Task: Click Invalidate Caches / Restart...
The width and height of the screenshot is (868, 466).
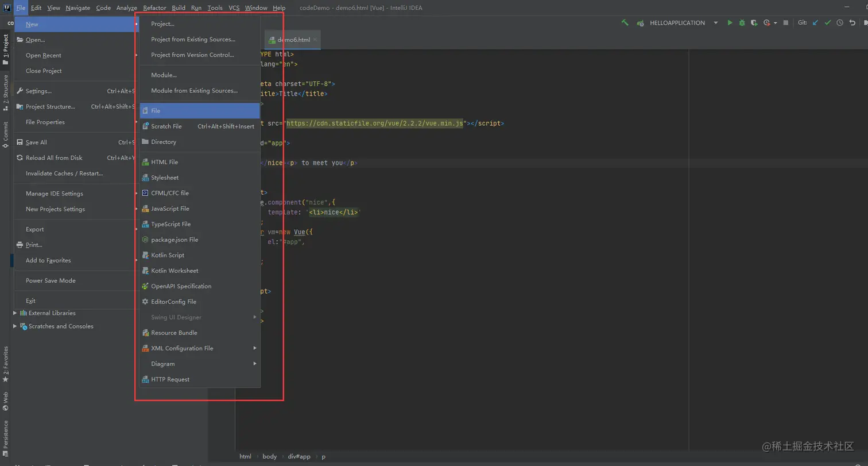Action: tap(77, 174)
